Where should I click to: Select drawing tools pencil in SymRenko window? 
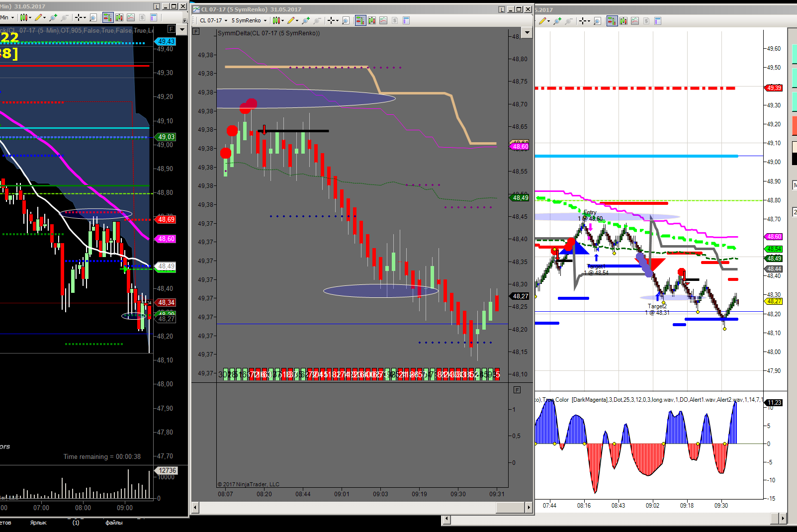291,20
